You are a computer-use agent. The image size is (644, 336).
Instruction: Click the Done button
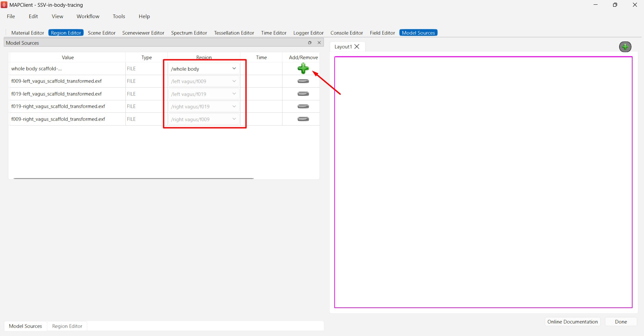pyautogui.click(x=621, y=322)
